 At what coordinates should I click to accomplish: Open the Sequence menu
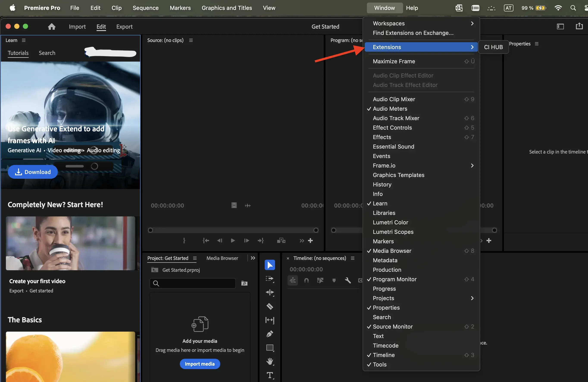[145, 8]
